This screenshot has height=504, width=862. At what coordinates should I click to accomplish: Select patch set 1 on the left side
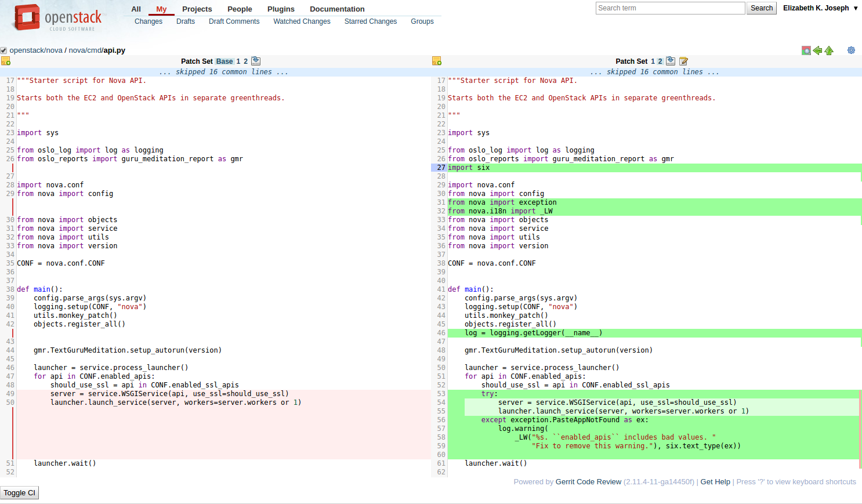pos(238,61)
